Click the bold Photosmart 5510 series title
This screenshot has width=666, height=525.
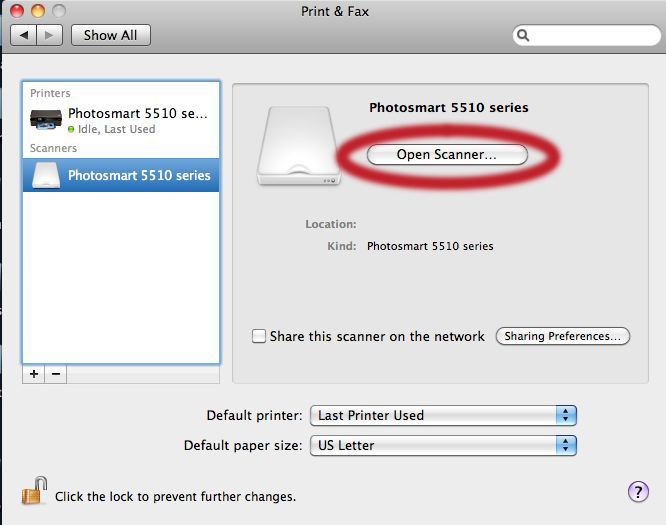[449, 107]
